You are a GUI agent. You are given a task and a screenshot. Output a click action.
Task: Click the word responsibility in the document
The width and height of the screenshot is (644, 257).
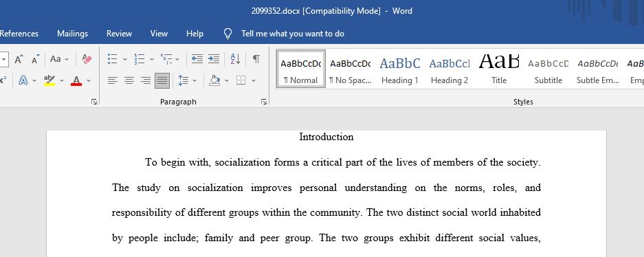[142, 213]
